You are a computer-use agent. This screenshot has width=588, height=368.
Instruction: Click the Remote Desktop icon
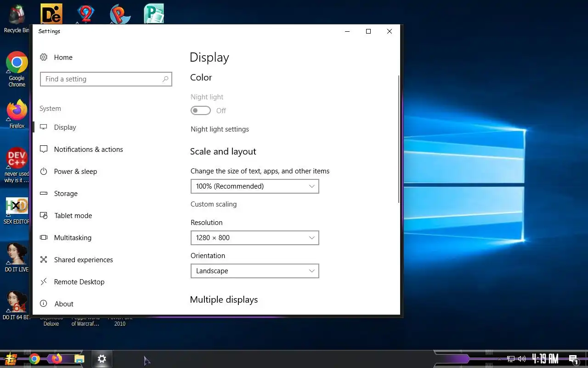tap(44, 282)
